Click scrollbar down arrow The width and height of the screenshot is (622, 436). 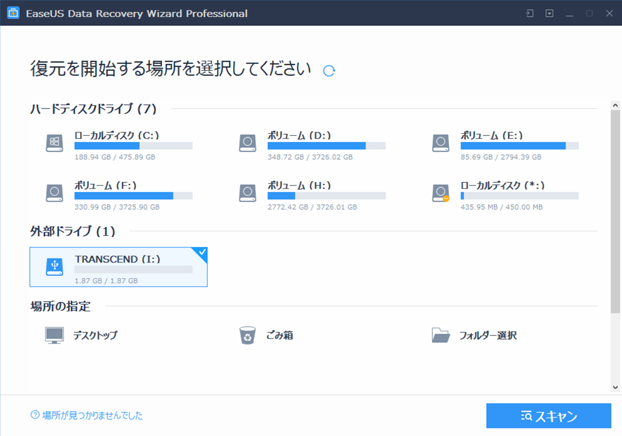(x=615, y=388)
